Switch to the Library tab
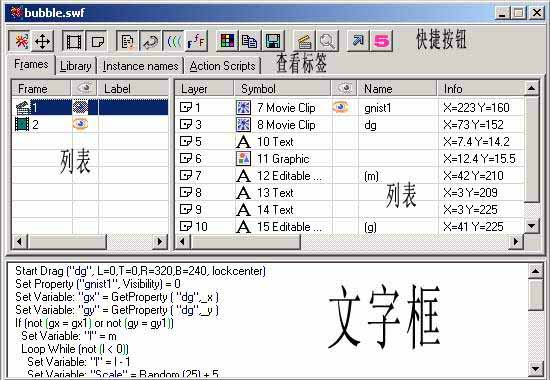This screenshot has width=550, height=380. click(75, 66)
